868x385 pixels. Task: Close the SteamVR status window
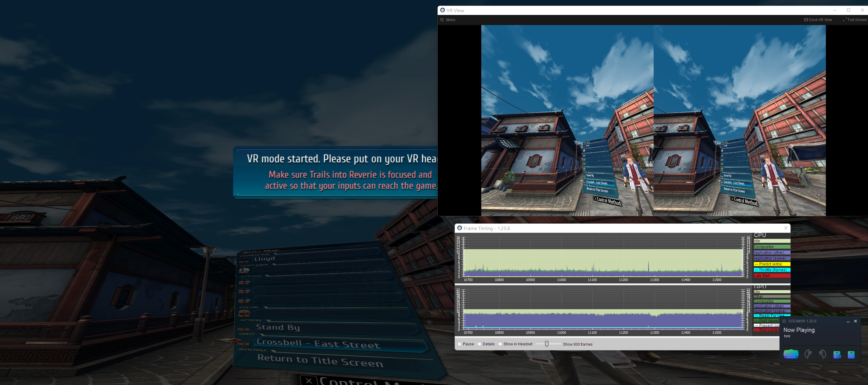pos(855,321)
